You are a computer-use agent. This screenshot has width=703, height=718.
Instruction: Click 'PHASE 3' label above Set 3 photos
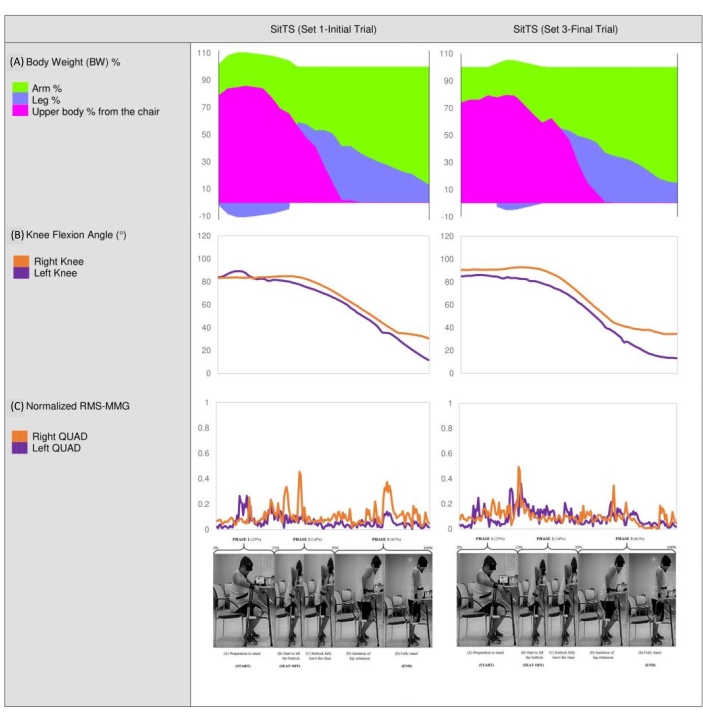pos(630,538)
